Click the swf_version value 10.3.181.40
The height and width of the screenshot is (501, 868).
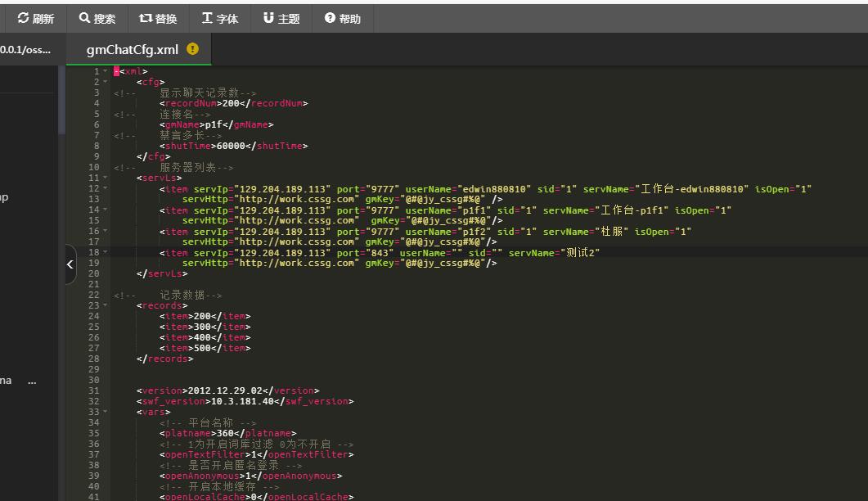pos(242,401)
